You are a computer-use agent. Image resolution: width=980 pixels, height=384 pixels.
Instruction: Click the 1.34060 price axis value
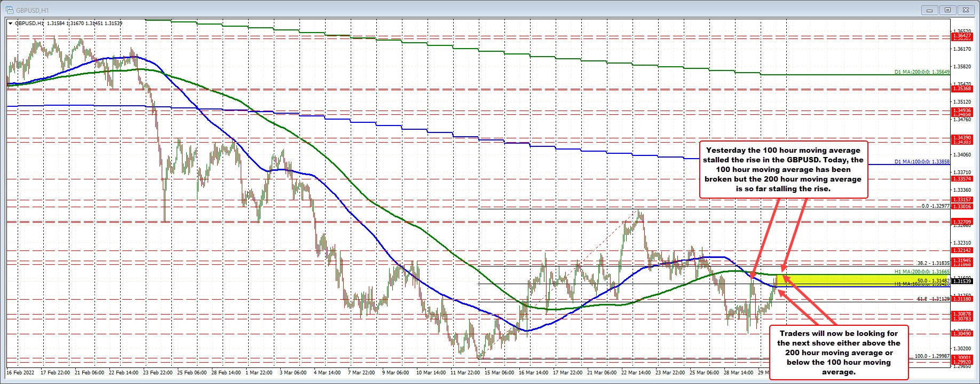click(961, 155)
